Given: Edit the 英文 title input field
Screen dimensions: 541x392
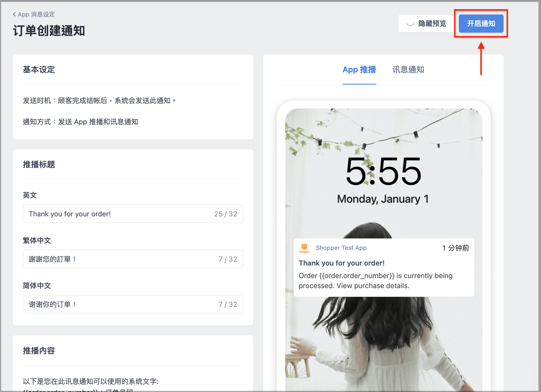Looking at the screenshot, I should (133, 214).
